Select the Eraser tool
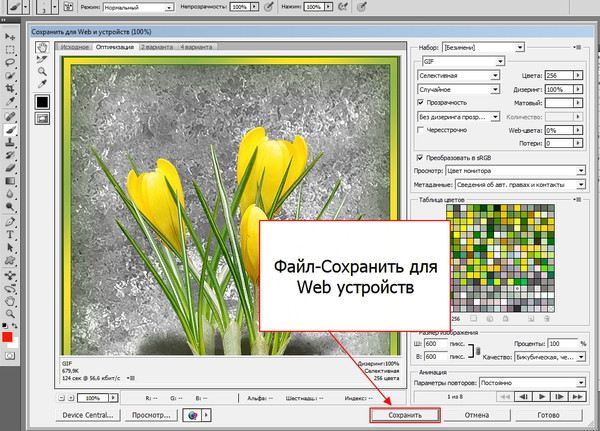The image size is (600, 431). click(x=10, y=168)
